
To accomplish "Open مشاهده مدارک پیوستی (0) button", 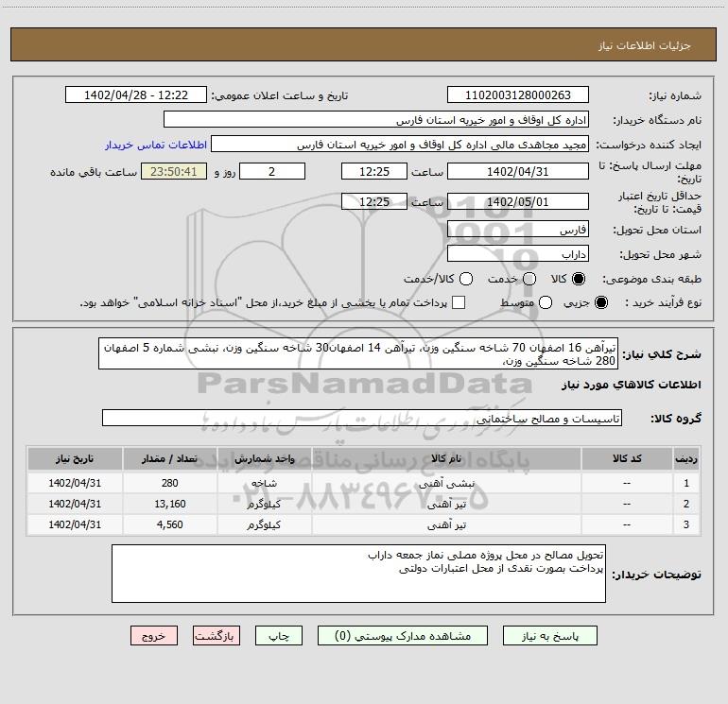I will 403,635.
